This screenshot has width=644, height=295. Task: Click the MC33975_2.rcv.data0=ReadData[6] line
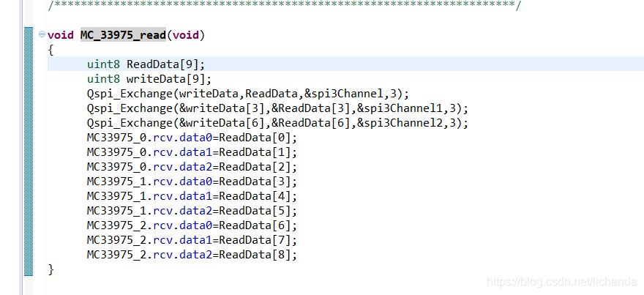point(192,225)
